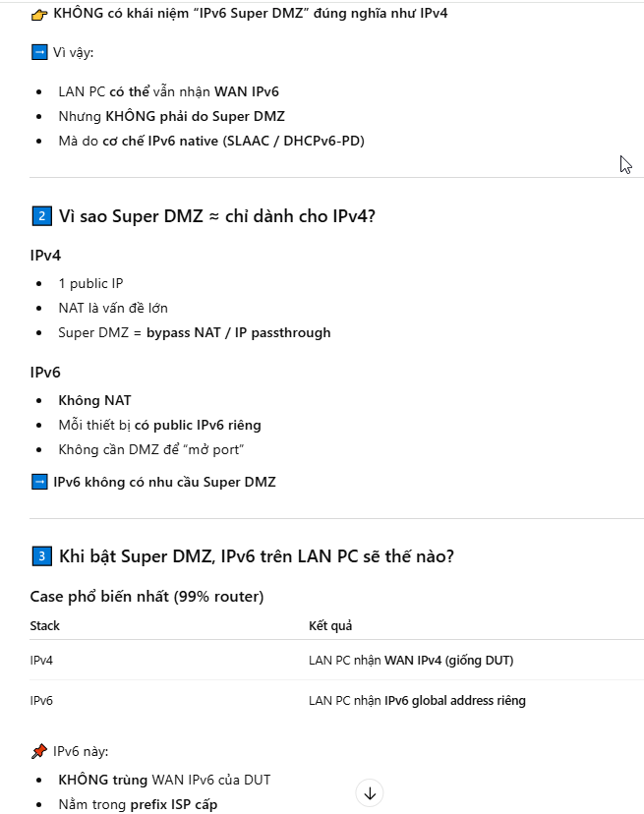Click the 'IPv6' cell in the table
The width and height of the screenshot is (644, 814).
coord(41,701)
